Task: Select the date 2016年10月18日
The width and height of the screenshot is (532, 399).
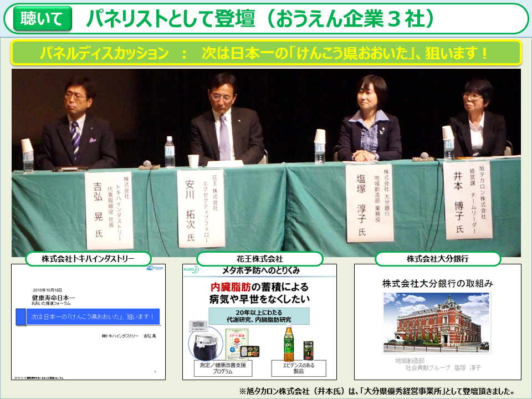Action: point(48,290)
